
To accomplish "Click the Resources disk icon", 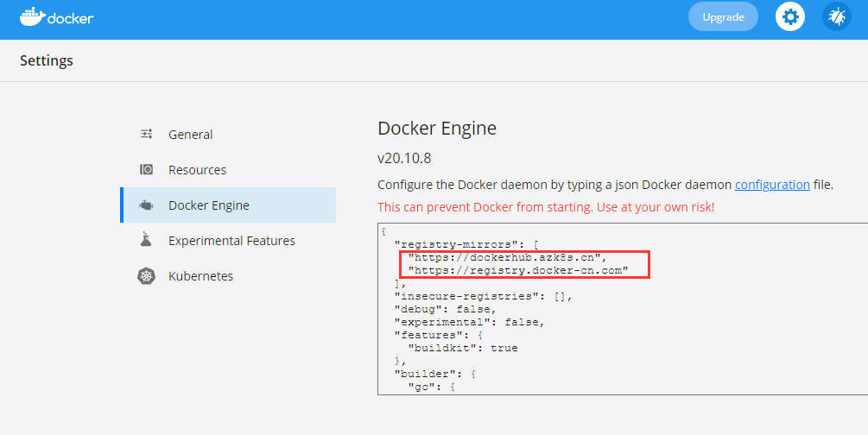I will (x=146, y=169).
